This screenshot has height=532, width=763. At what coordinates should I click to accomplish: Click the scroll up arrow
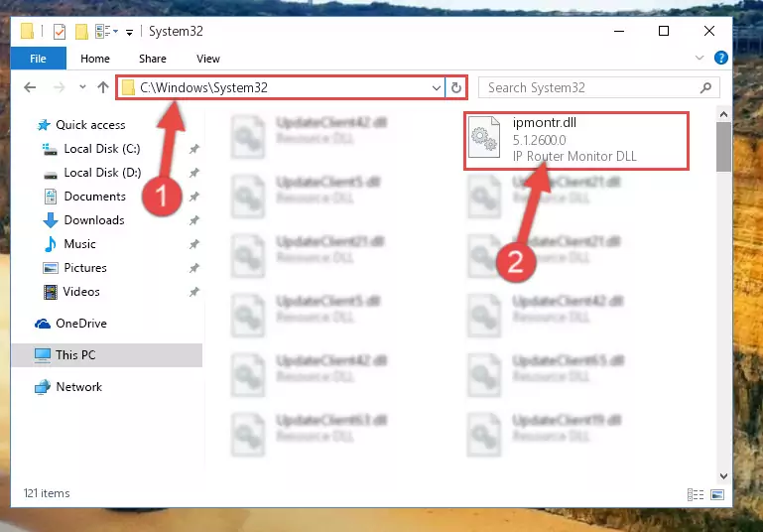pos(723,114)
